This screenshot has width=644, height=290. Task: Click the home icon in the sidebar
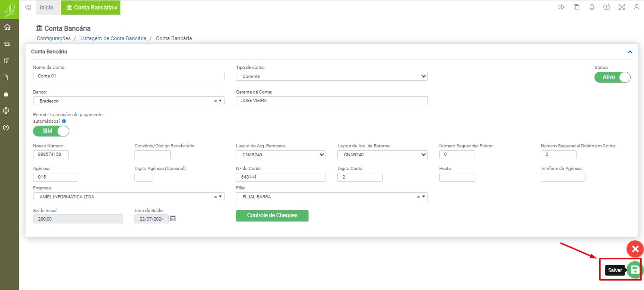pyautogui.click(x=7, y=27)
